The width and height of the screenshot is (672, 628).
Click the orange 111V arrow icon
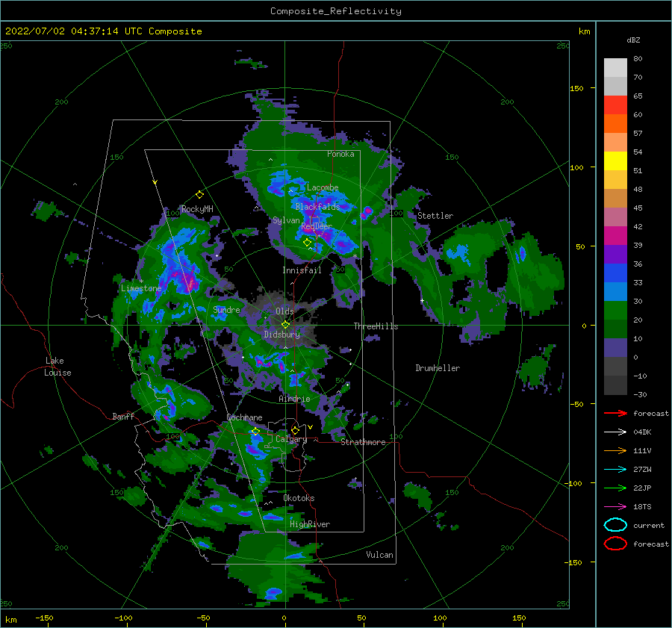click(615, 450)
